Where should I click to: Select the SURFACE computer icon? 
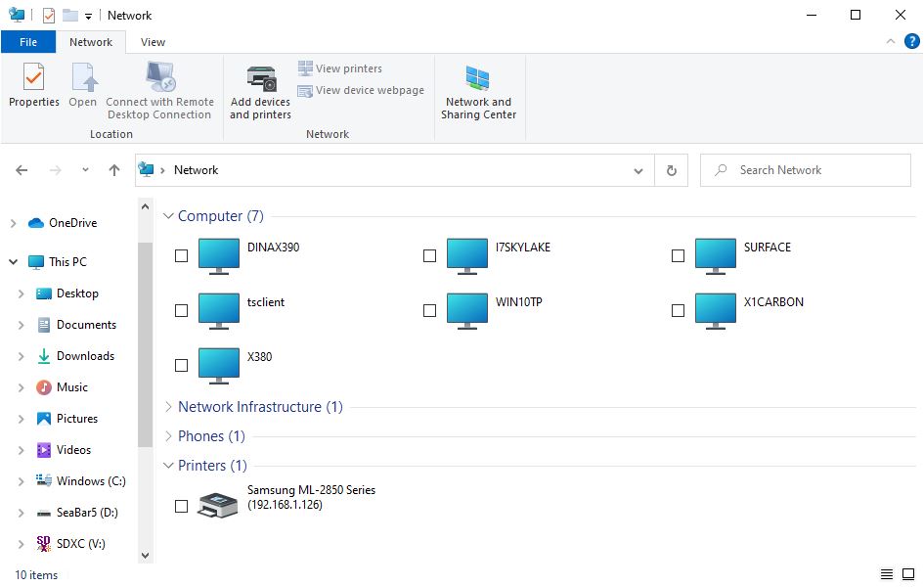tap(716, 255)
